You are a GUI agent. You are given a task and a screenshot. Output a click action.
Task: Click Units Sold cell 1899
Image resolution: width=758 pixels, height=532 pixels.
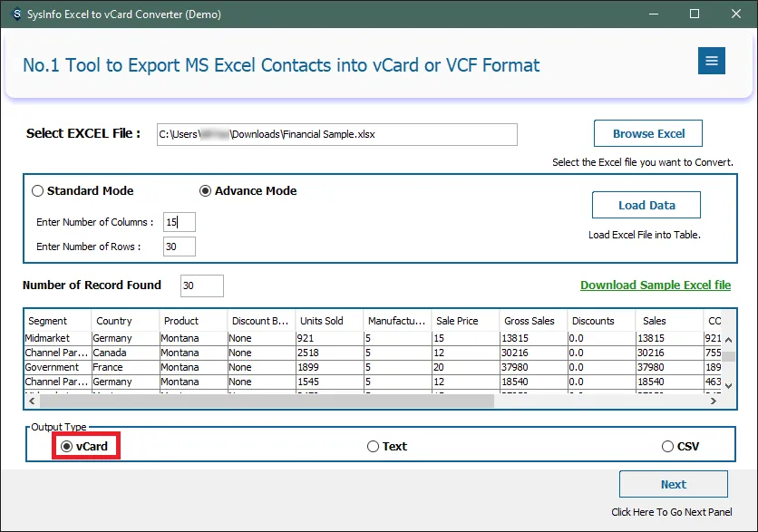pos(330,367)
